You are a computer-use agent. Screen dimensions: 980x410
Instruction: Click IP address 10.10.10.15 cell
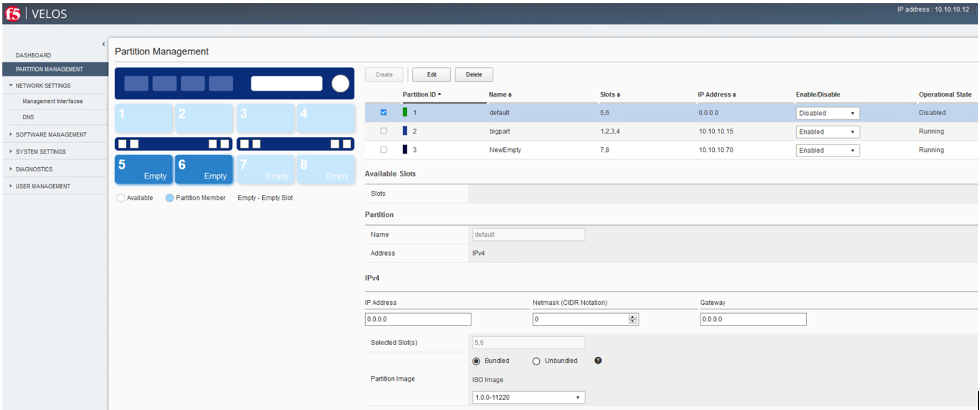click(716, 131)
